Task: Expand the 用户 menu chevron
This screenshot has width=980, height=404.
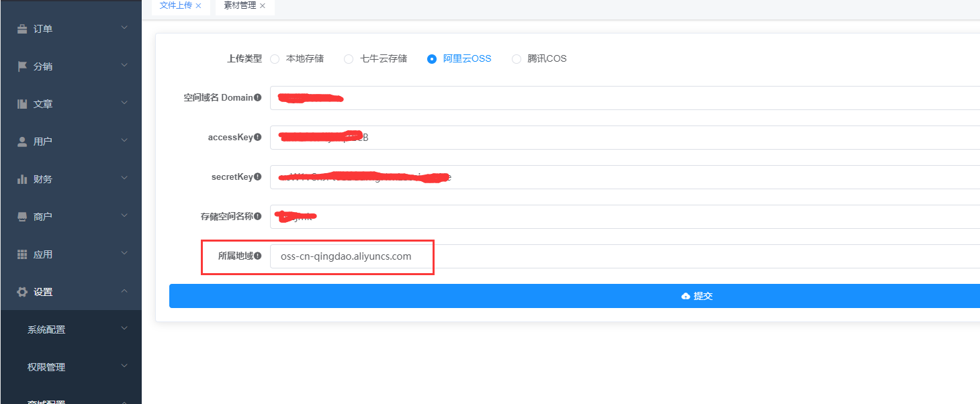Action: click(x=124, y=141)
